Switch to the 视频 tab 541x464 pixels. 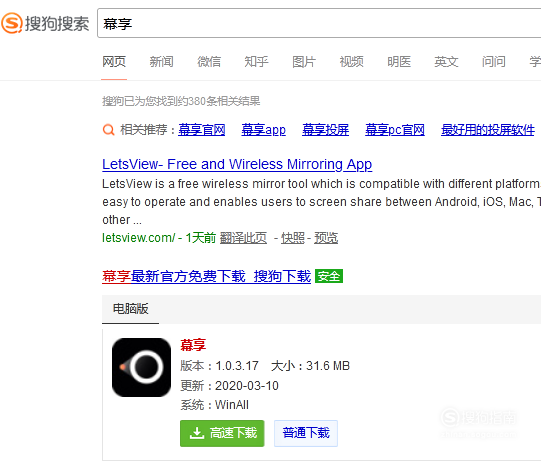coord(351,62)
